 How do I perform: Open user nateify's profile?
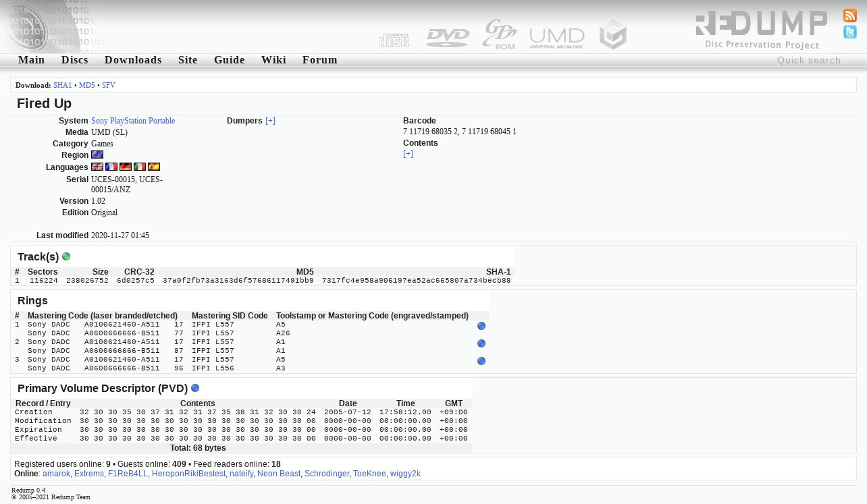[x=241, y=474]
